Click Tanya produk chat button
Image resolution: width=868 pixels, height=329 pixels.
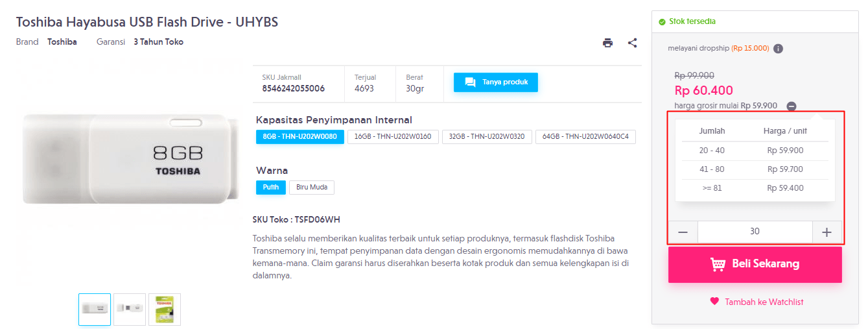click(496, 82)
